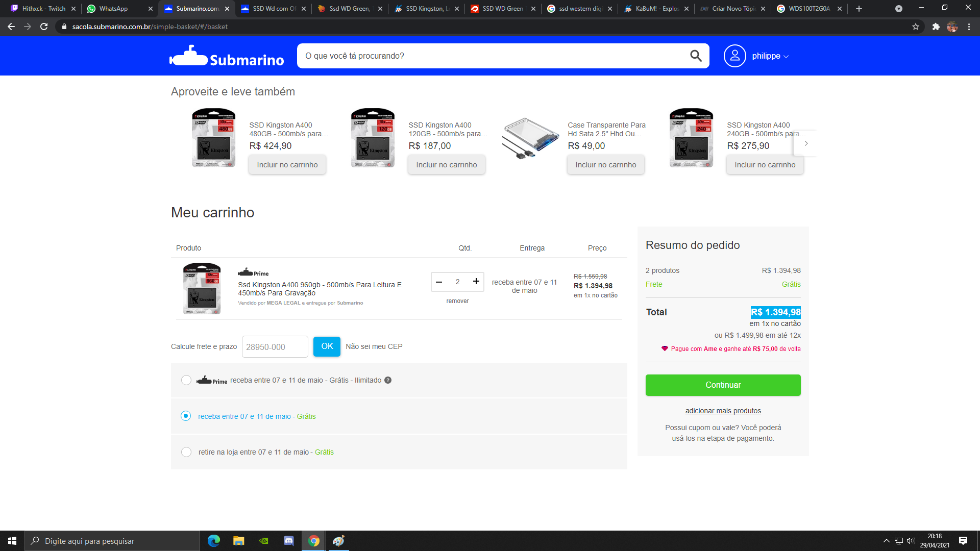The image size is (980, 551).
Task: Click 'adicionar mais produtos' link
Action: click(723, 411)
